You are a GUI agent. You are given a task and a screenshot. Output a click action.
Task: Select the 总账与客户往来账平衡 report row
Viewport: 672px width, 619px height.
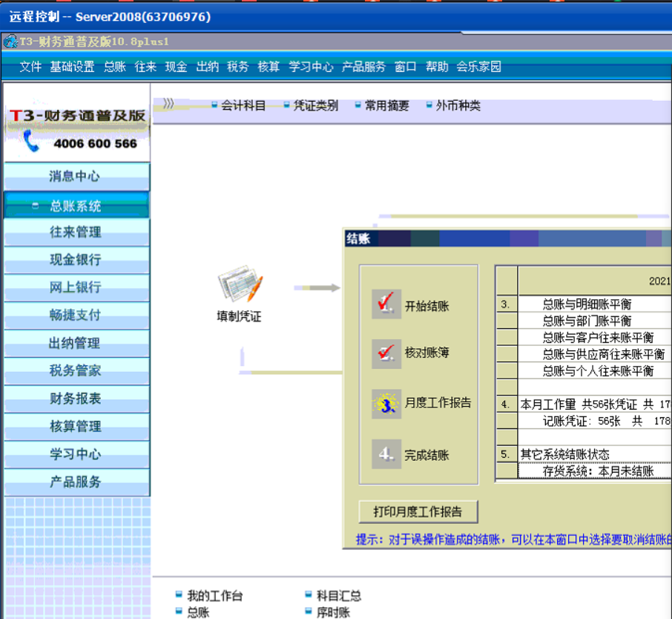pos(594,337)
